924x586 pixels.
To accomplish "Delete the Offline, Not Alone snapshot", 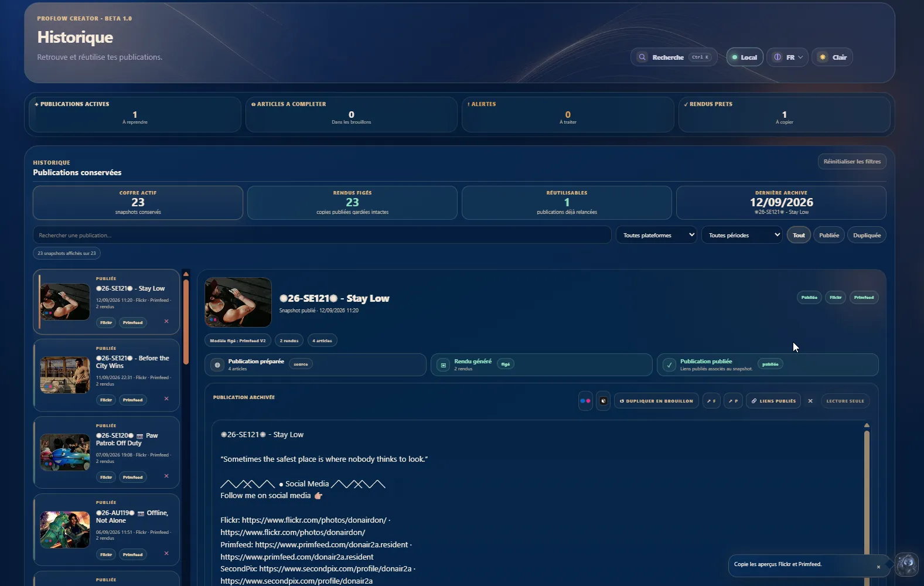I will tap(166, 554).
